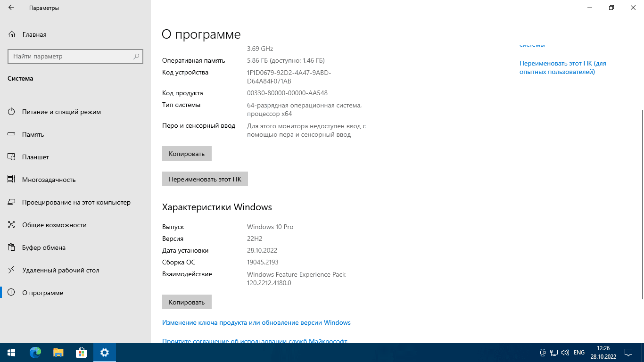Screen dimensions: 644x362
Task: Open network status tray icon
Action: (554, 353)
